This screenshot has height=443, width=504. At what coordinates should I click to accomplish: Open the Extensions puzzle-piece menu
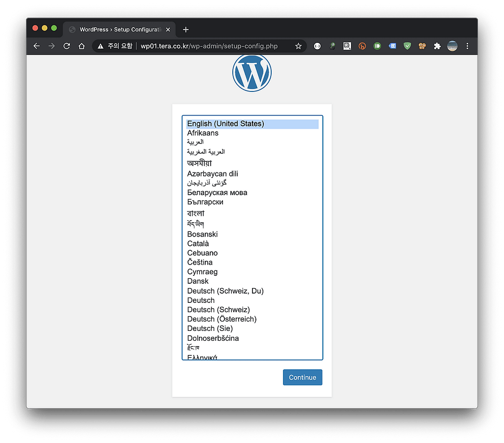click(x=437, y=46)
